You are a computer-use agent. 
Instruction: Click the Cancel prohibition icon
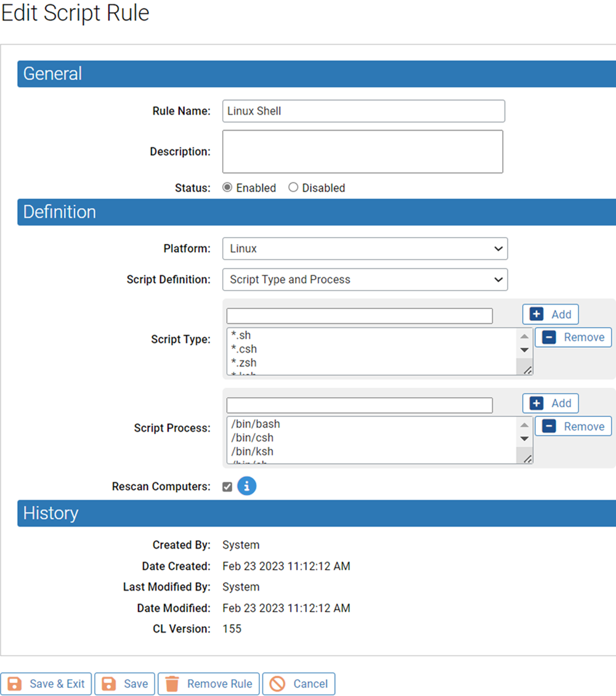pyautogui.click(x=277, y=684)
